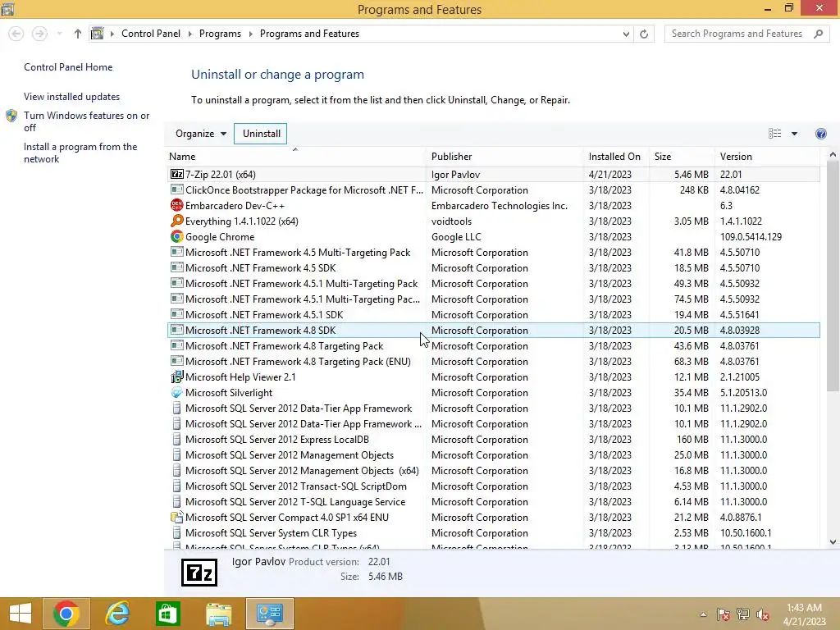Click the Microsoft Silverlight icon

tap(177, 392)
